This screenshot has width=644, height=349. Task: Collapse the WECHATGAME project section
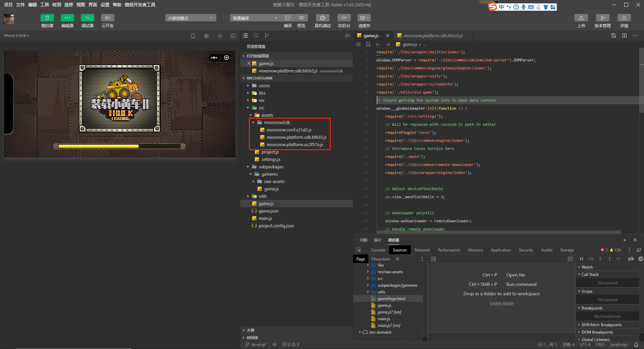(x=297, y=78)
